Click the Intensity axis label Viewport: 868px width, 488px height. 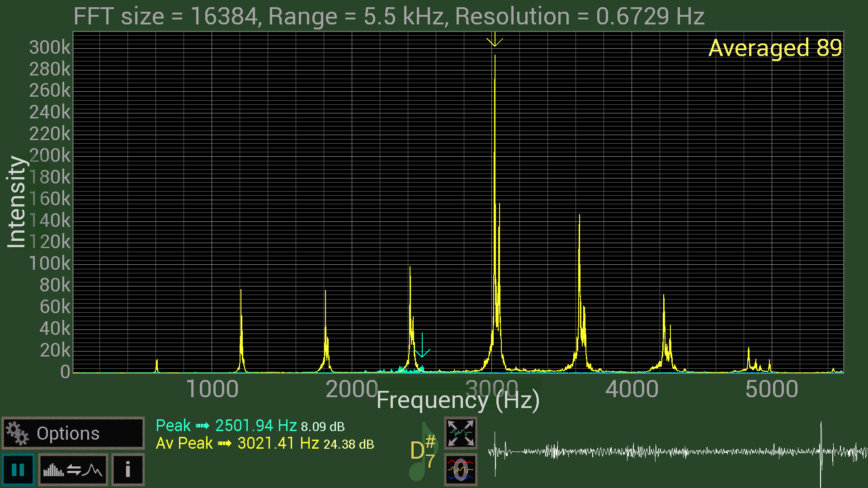pyautogui.click(x=16, y=202)
